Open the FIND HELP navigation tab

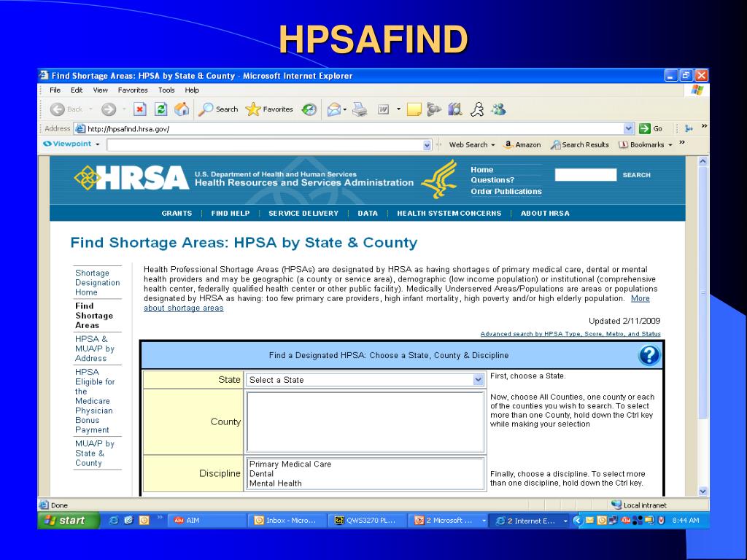click(x=231, y=214)
